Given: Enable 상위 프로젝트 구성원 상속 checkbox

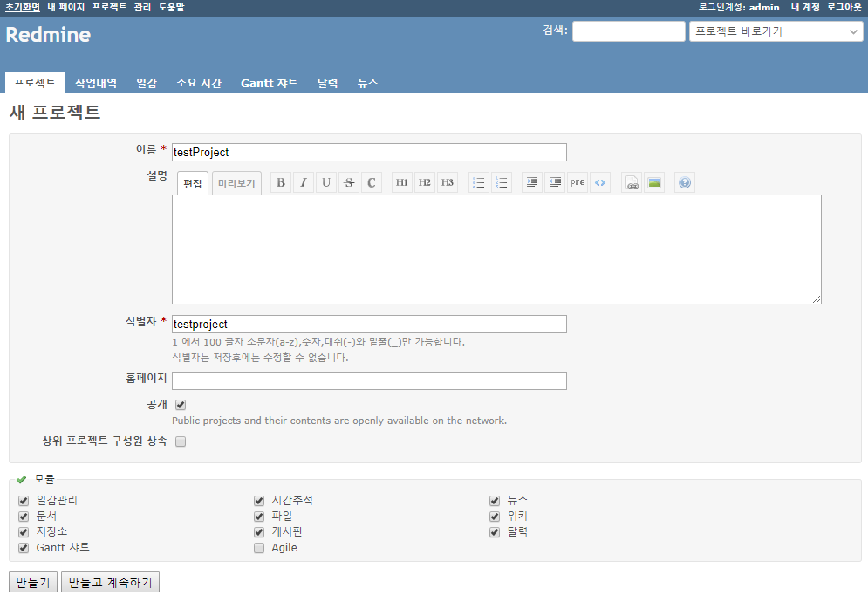Looking at the screenshot, I should click(x=181, y=441).
